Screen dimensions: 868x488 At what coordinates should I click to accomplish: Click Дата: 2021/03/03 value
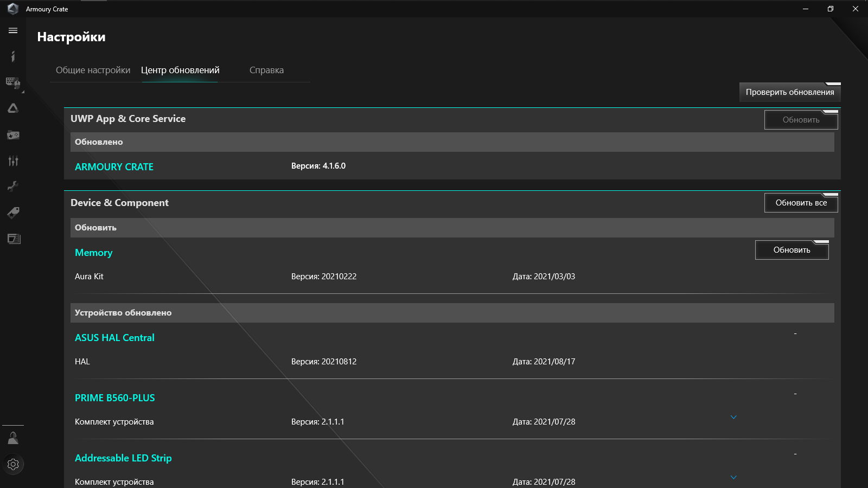coord(544,277)
